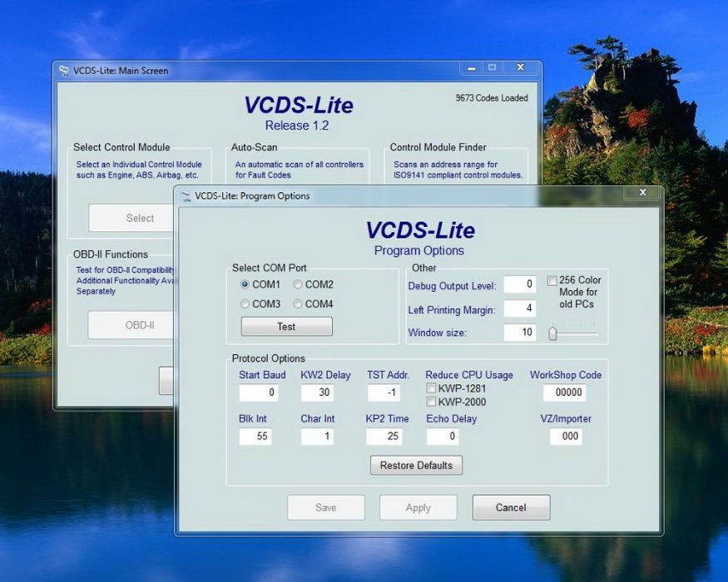Click the KW2 Delay input field
The width and height of the screenshot is (728, 582).
pos(317,392)
